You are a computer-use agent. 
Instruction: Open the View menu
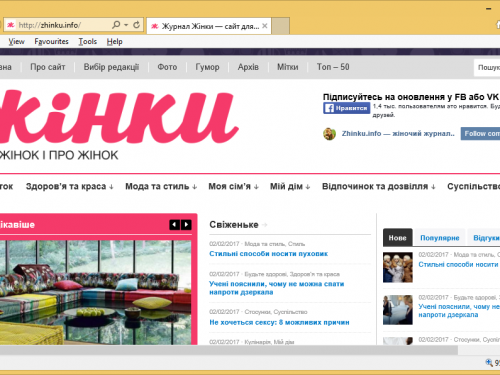16,42
